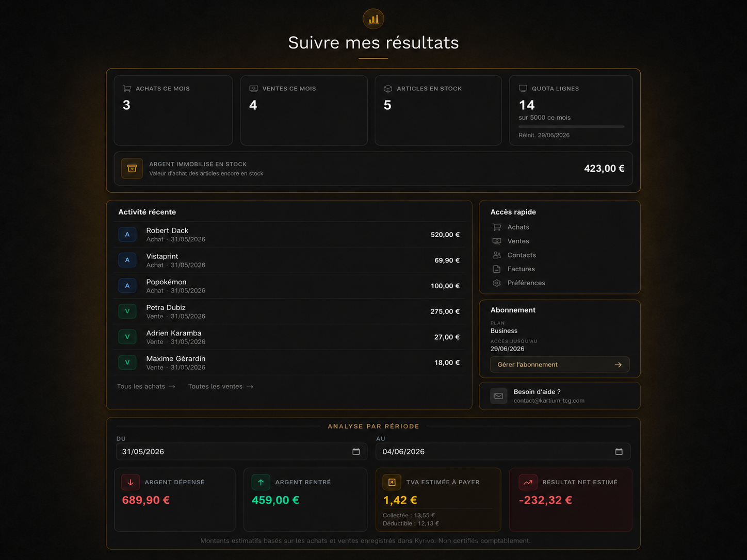Open Factures from Accès rapide

click(x=521, y=269)
